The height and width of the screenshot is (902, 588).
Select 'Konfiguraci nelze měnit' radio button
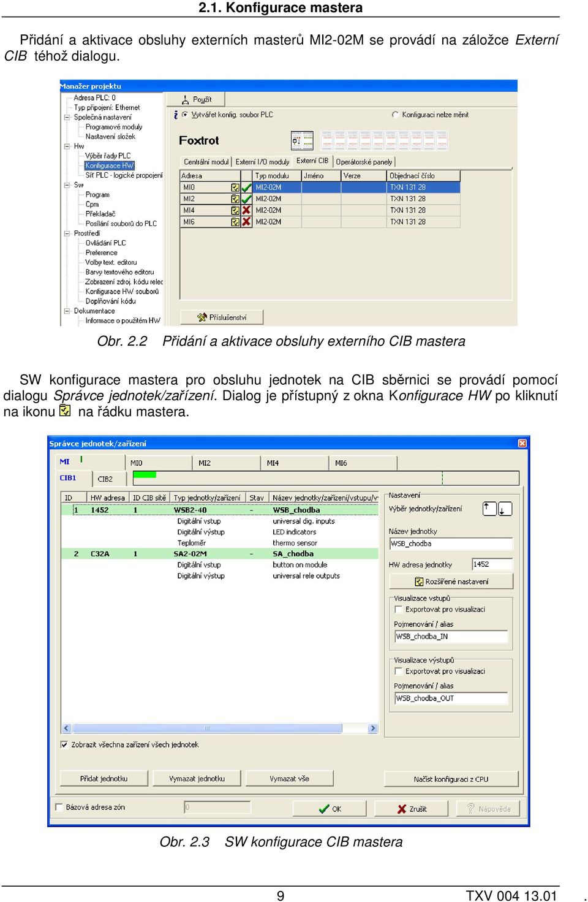click(395, 115)
